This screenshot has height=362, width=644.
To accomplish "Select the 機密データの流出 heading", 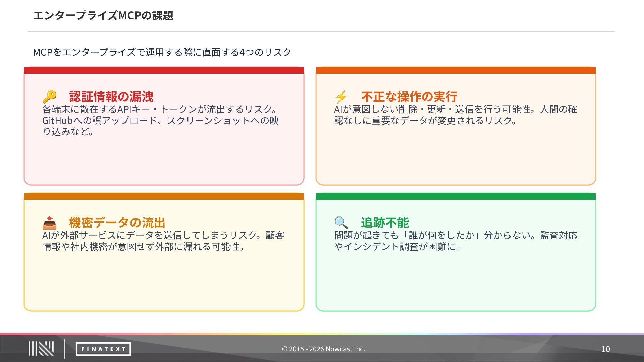I will [117, 223].
